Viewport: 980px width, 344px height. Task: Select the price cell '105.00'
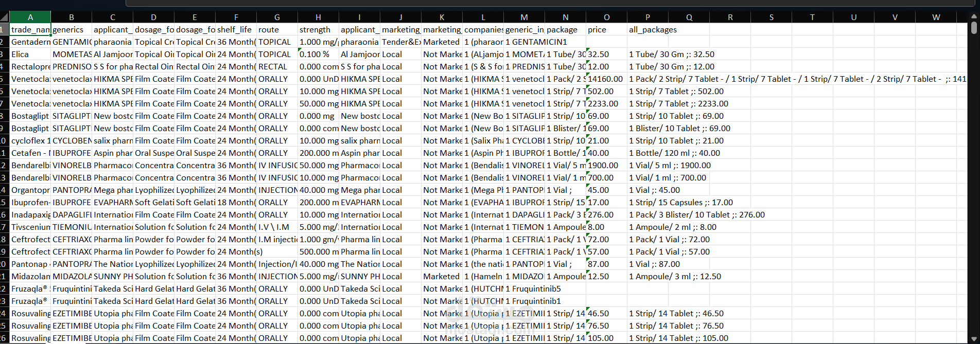click(x=607, y=338)
